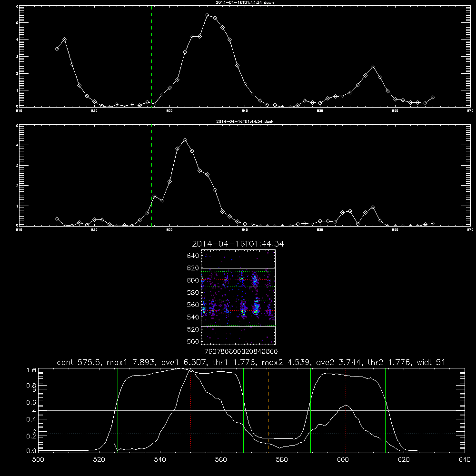476x476 pixels.
Task: Click the dawn curve's early peak marker near 816
Action: pyautogui.click(x=64, y=40)
